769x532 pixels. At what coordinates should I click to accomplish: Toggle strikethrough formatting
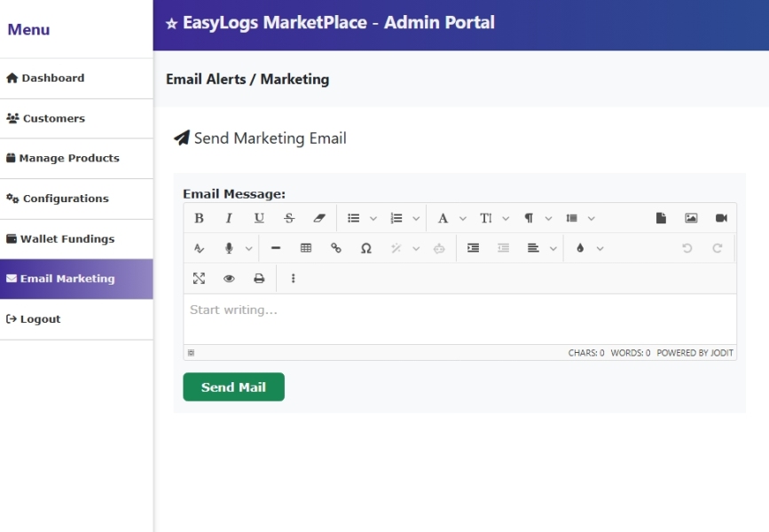pyautogui.click(x=289, y=218)
